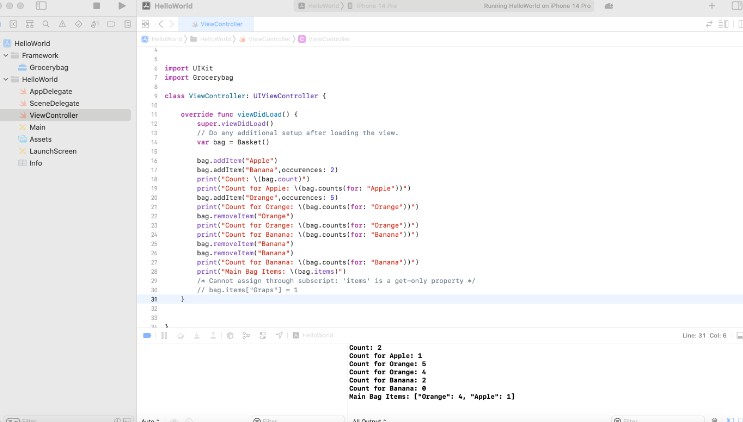Click the Run (play) button
743x422 pixels.
coord(122,6)
